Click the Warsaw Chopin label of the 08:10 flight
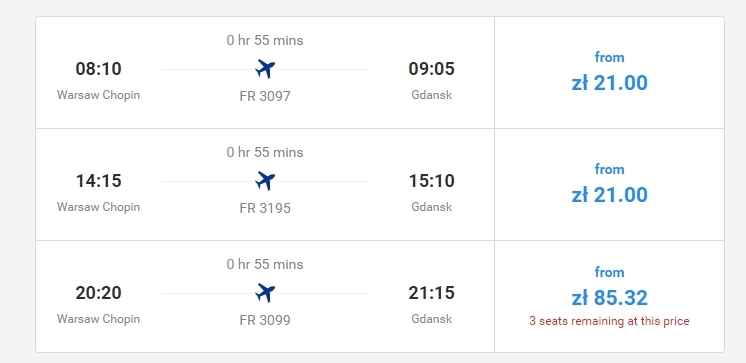 98,95
